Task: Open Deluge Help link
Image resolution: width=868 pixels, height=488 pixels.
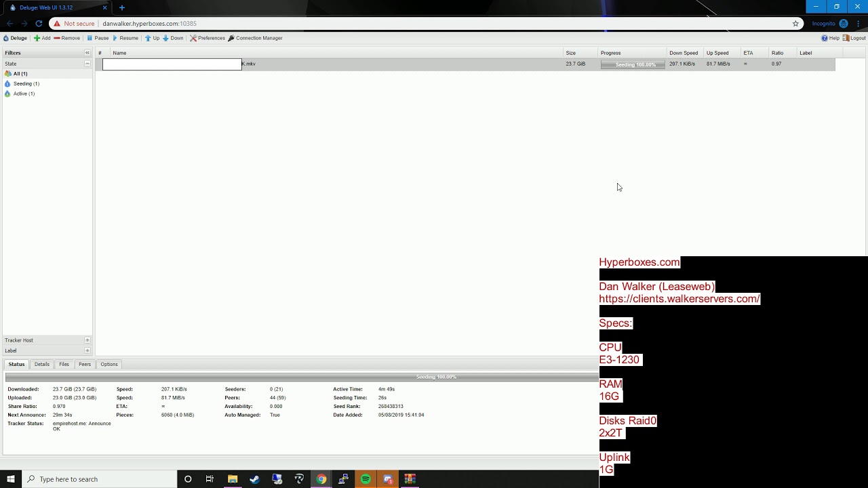Action: click(830, 38)
